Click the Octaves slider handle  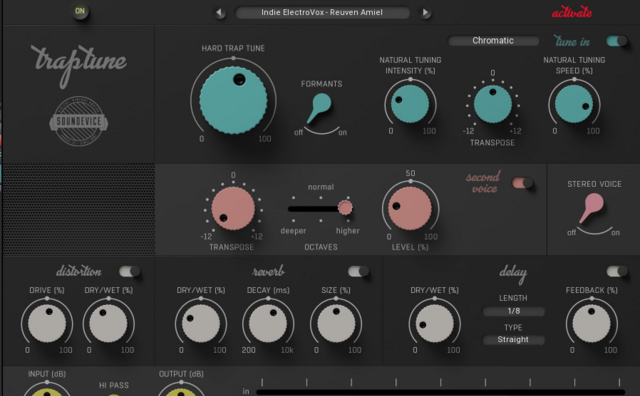click(x=345, y=208)
